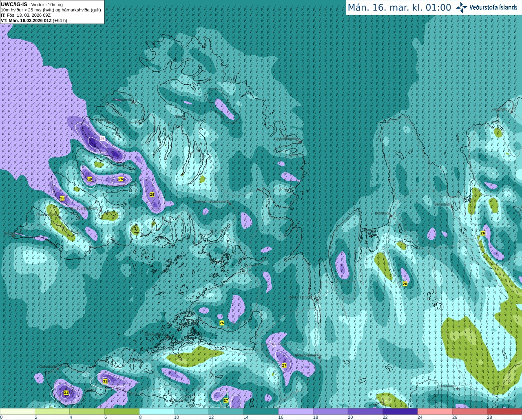Pick the 2–4 m/s light green legend swatch
This screenshot has width=522, height=420.
coord(52,411)
